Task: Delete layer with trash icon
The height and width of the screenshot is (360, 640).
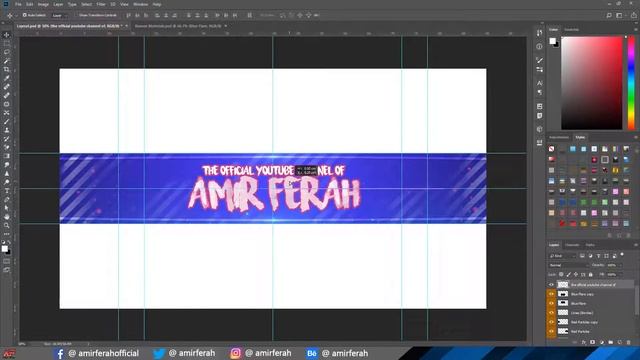Action: point(629,342)
